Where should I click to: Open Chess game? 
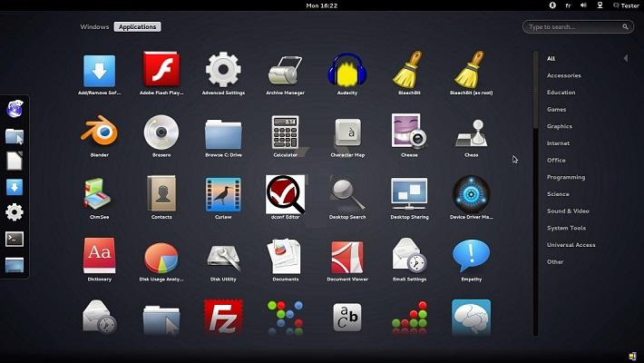coord(471,133)
